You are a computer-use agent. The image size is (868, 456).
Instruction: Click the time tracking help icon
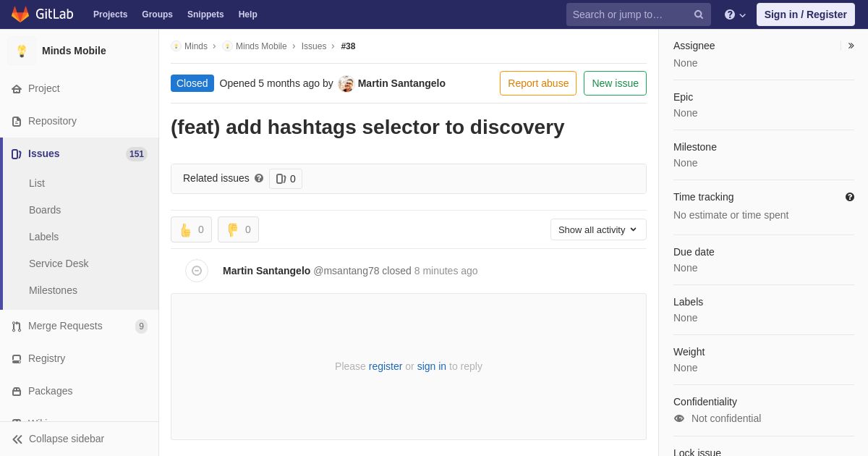tap(850, 197)
